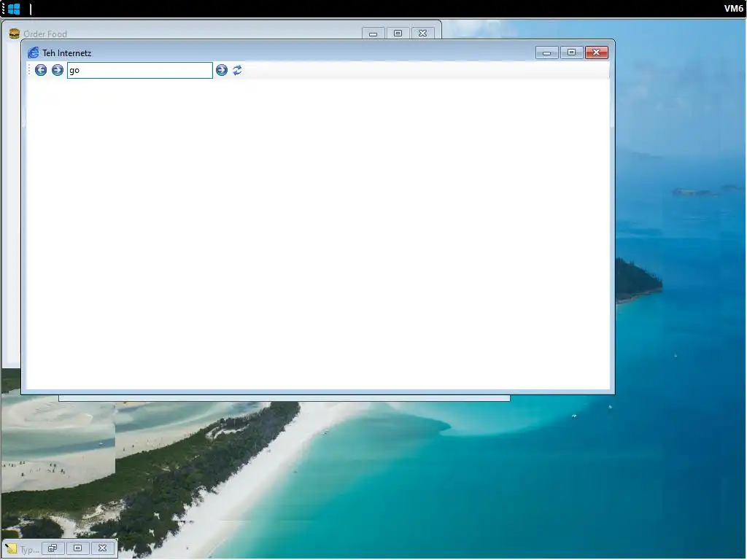This screenshot has height=560, width=747.
Task: Click the forward arrow beside the back arrow
Action: [x=57, y=71]
